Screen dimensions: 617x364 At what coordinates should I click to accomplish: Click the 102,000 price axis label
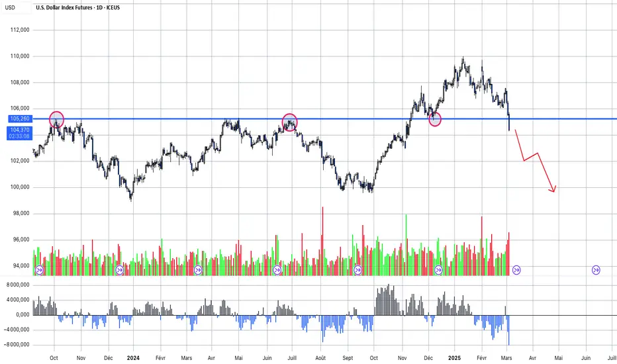(x=20, y=161)
